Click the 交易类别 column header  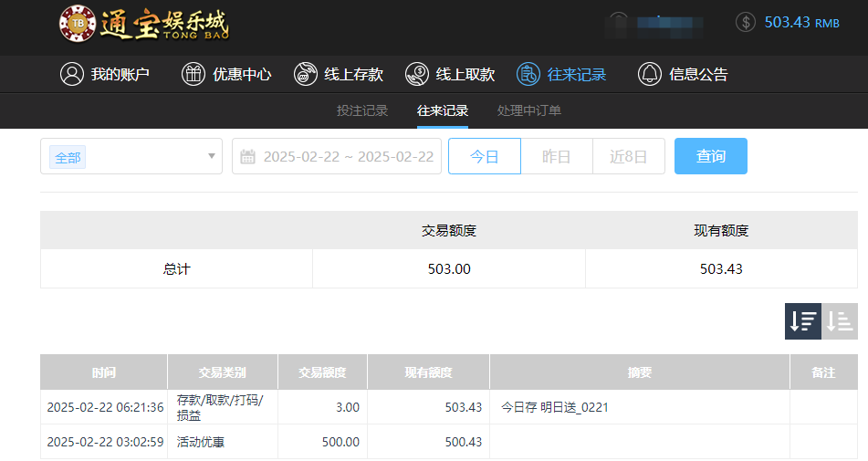(223, 372)
